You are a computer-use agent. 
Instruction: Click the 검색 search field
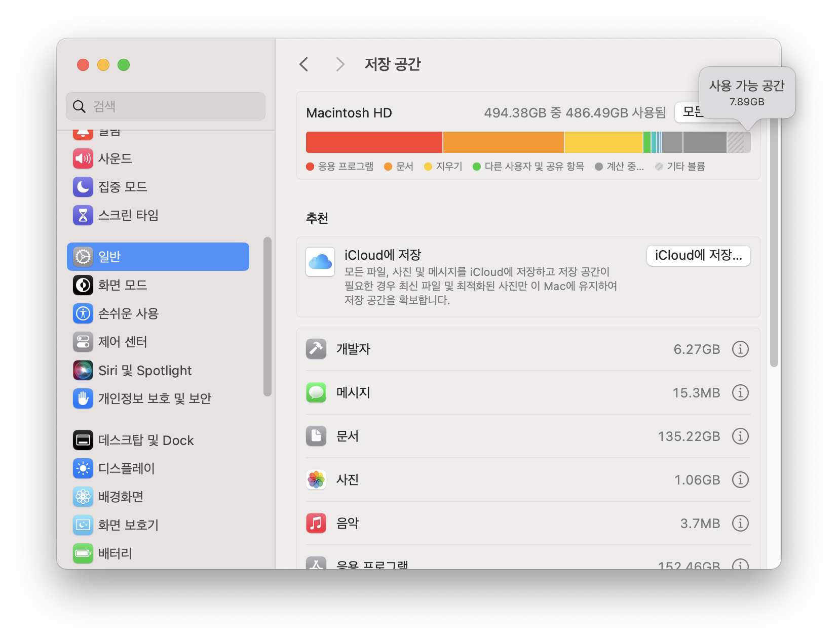click(x=166, y=106)
